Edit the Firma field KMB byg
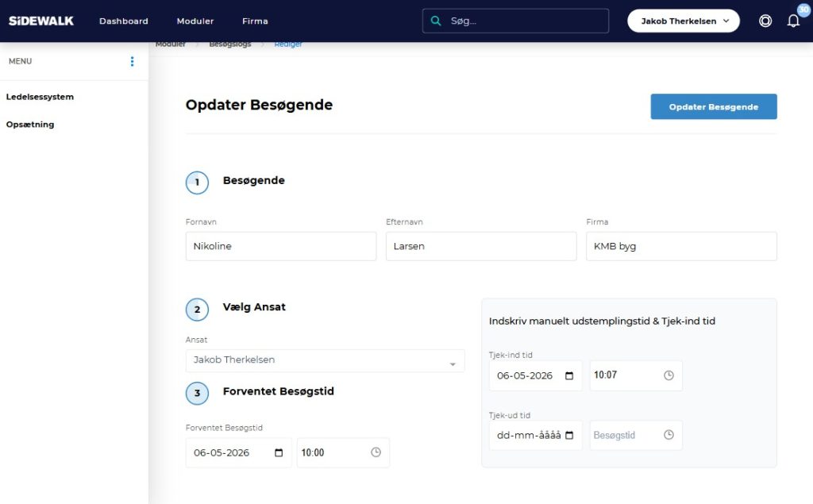The height and width of the screenshot is (504, 813). [x=681, y=246]
